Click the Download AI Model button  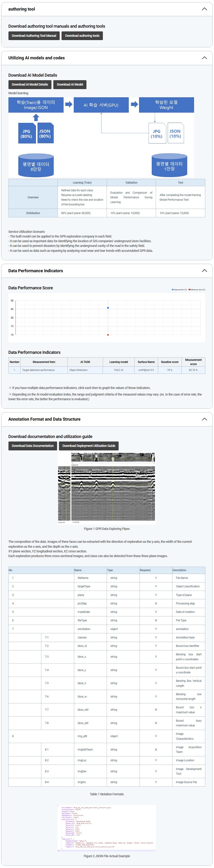(70, 85)
